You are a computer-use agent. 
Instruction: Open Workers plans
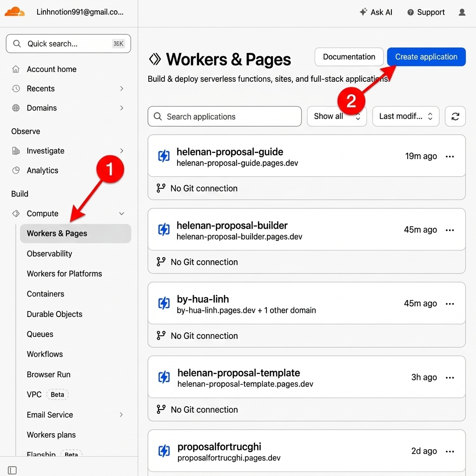(x=51, y=435)
